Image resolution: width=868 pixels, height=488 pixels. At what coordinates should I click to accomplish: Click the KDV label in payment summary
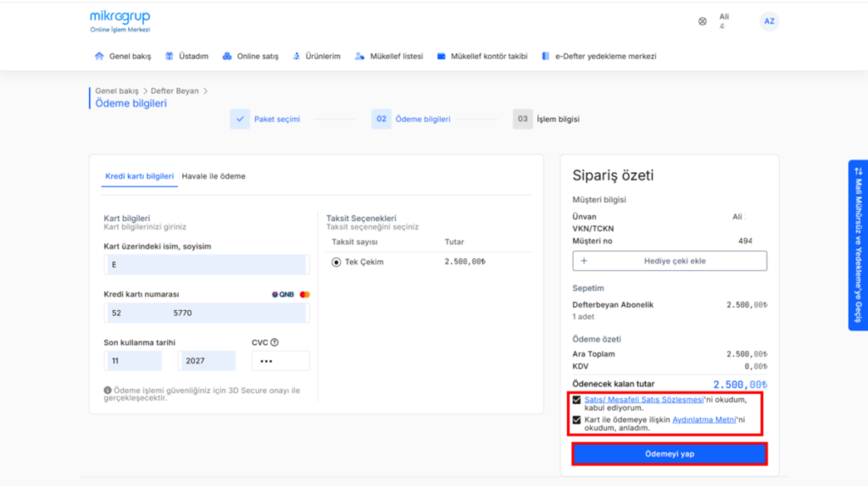tap(580, 366)
